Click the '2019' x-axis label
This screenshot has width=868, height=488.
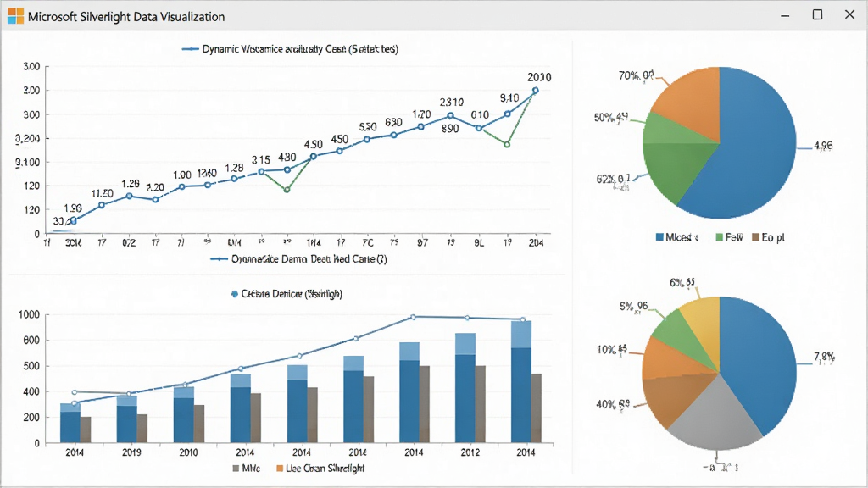tap(131, 452)
